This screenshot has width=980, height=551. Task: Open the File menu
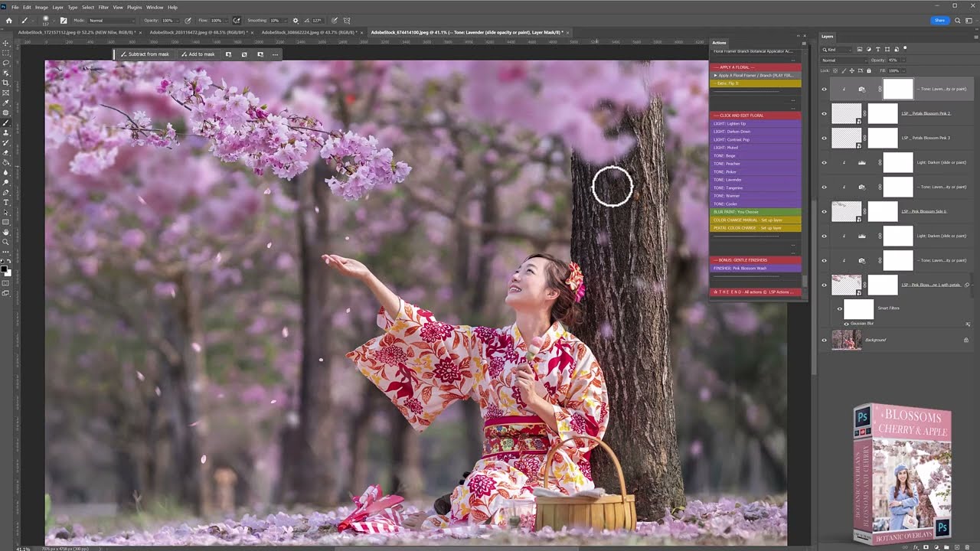point(15,7)
